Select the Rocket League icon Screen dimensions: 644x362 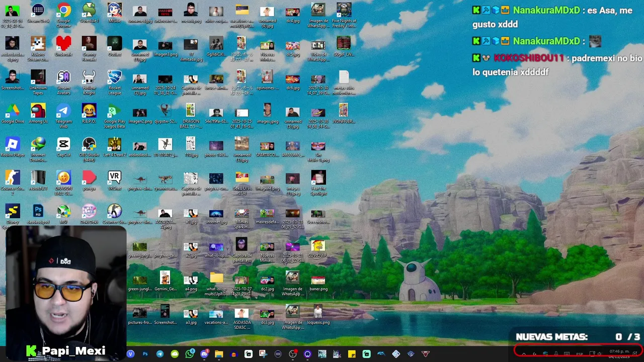pyautogui.click(x=115, y=82)
